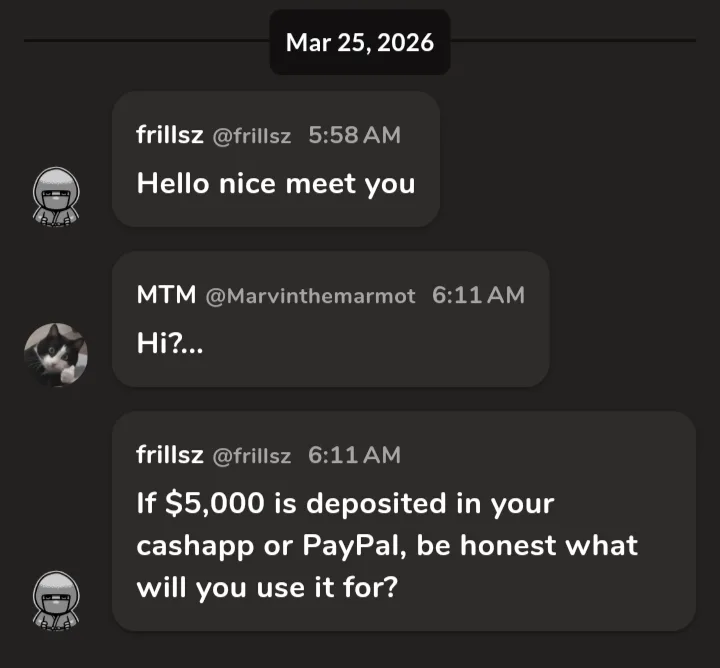The image size is (720, 668).
Task: Click the Mar 25, 2026 date badge
Action: click(360, 43)
